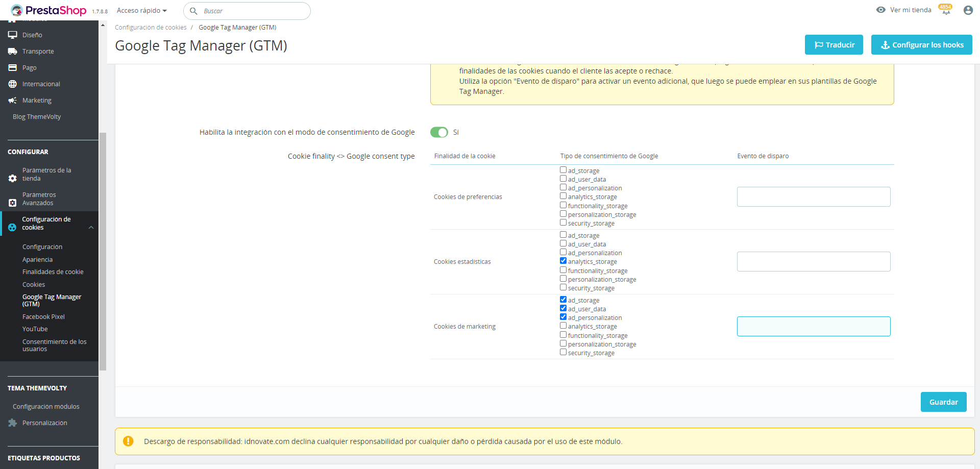Click the Finalidad de la cookie header
The image size is (980, 469).
click(x=464, y=156)
